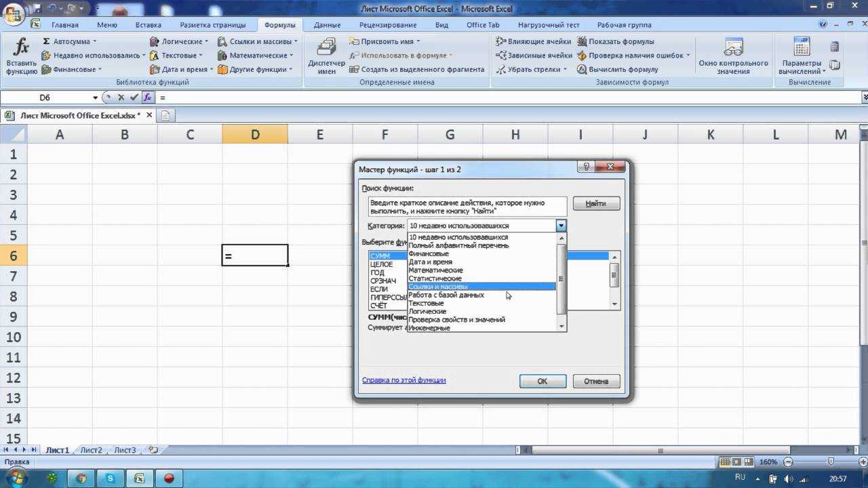Click the Отмена button in dialog
The image size is (868, 488).
tap(596, 381)
